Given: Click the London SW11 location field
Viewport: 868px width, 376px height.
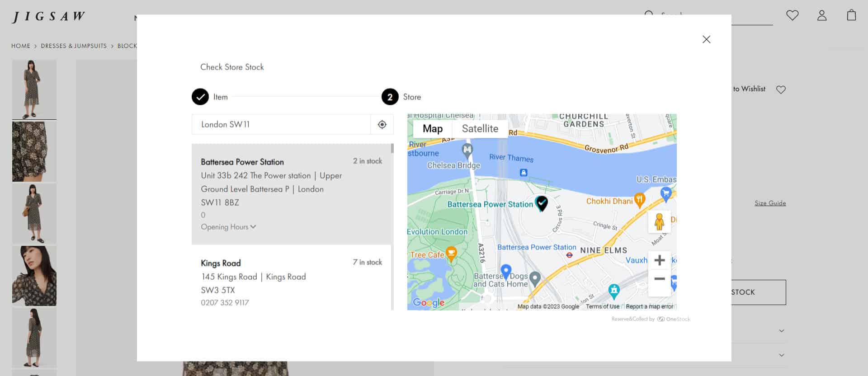Looking at the screenshot, I should pyautogui.click(x=281, y=125).
